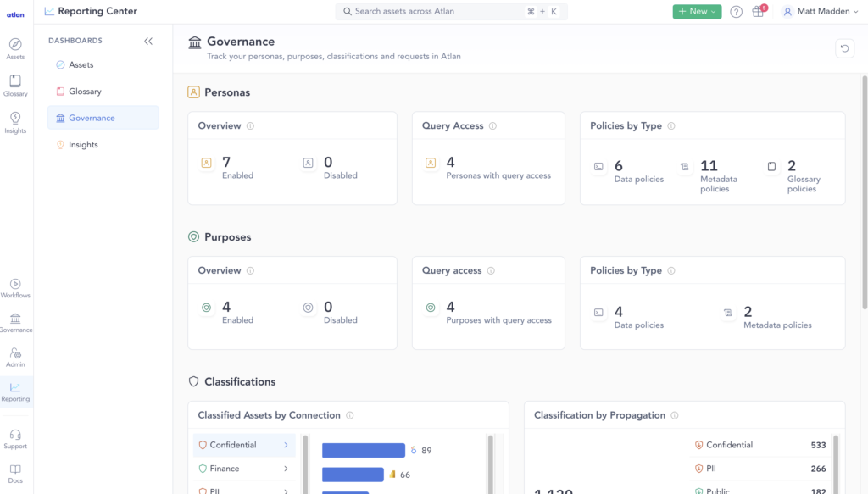Click the Personas section heading

(x=227, y=92)
